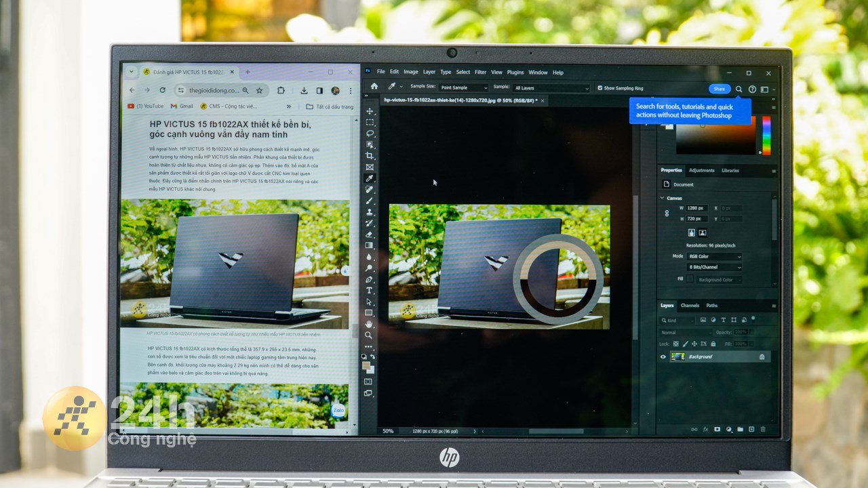Open the Photoshop Help question-mark icon
Viewport: 868px width, 488px height.
coord(752,89)
